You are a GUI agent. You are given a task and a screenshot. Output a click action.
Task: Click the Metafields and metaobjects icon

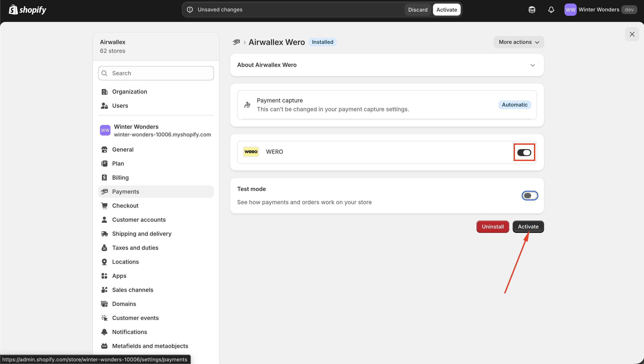pos(104,346)
